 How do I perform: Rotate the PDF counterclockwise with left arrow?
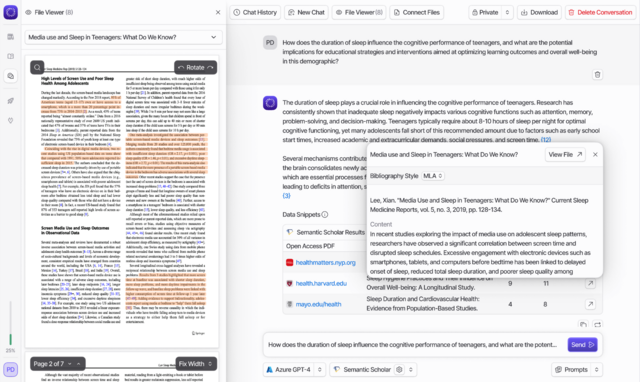click(181, 67)
